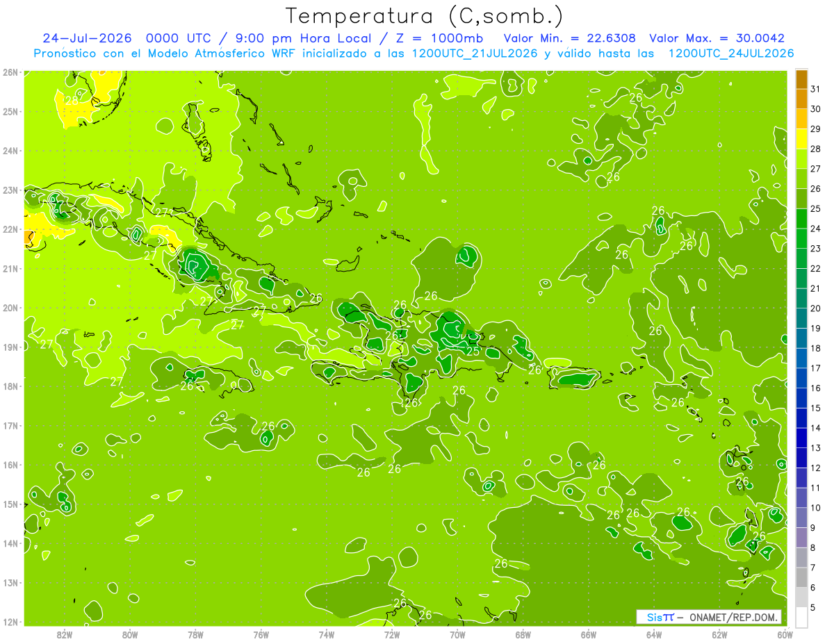The width and height of the screenshot is (834, 644).
Task: Select the teal swatch between 19 and 20
Action: click(x=801, y=318)
